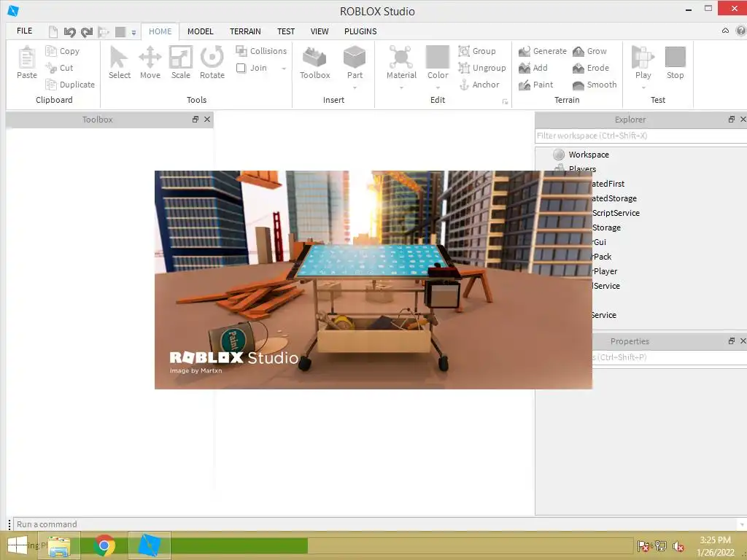Switch to the HOME tab
This screenshot has width=747, height=560.
pyautogui.click(x=160, y=31)
